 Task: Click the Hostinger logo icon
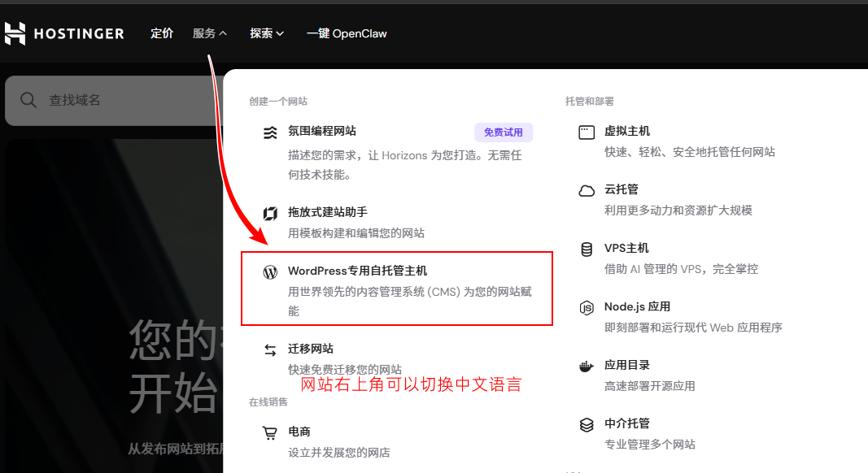point(15,34)
